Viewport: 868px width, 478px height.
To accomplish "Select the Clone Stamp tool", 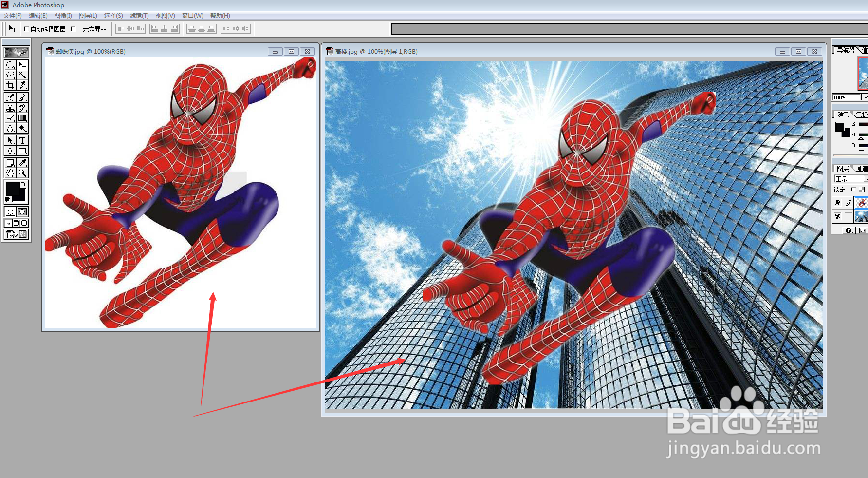I will [10, 108].
